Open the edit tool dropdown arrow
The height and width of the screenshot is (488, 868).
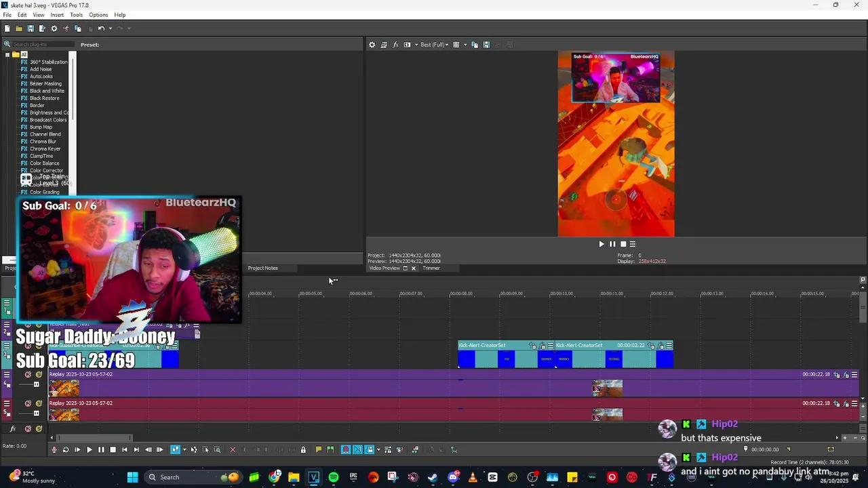coord(184,449)
